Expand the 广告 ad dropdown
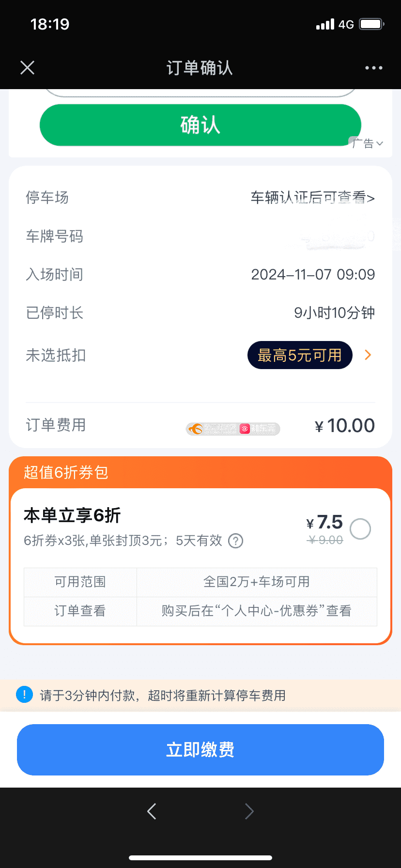401x868 pixels. (x=368, y=143)
